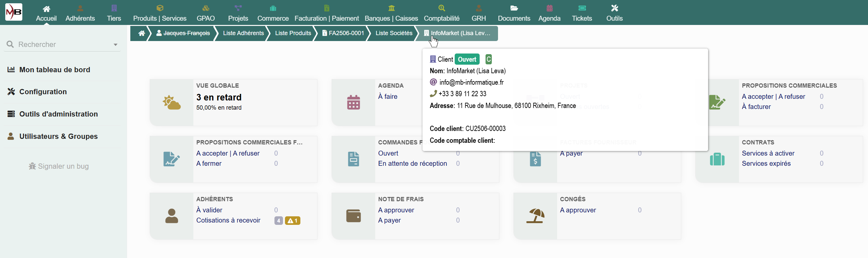Screen dimensions: 868x258
Task: Click the Outils wrench icon in the top menu
Action: 614,8
